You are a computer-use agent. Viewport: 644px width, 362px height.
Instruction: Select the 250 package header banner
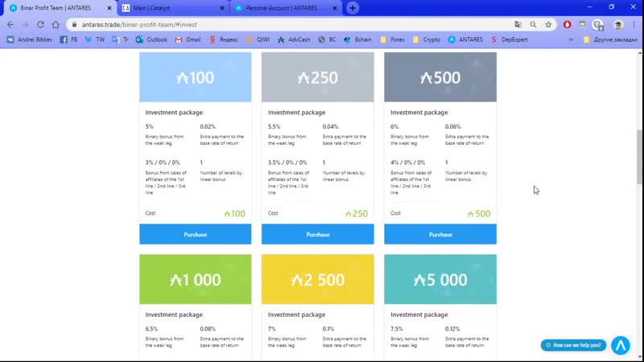[317, 77]
